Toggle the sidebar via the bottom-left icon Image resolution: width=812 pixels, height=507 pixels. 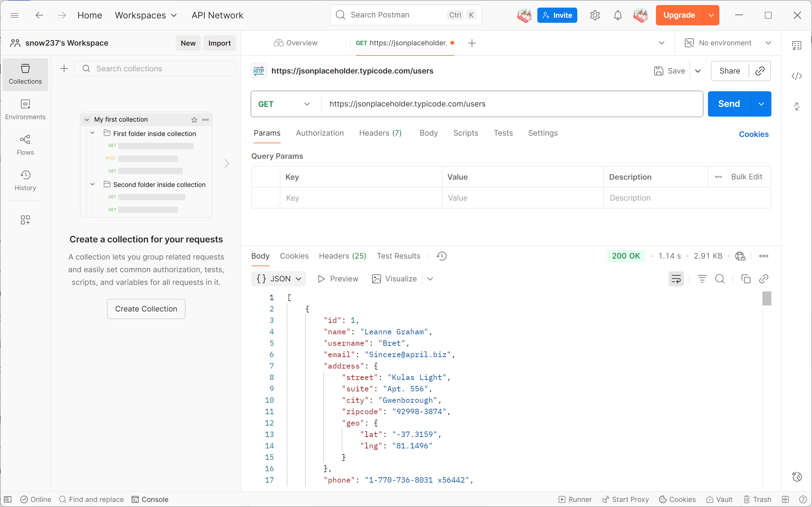[x=8, y=499]
